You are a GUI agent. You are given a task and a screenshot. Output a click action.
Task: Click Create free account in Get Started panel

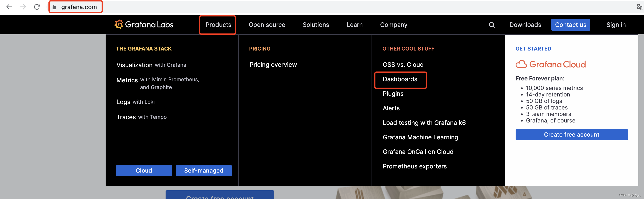tap(571, 135)
